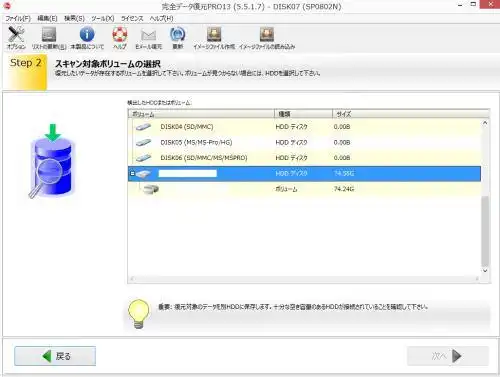This screenshot has width=500, height=377.
Task: Click the 0.00B size in DISK06 row
Action: click(342, 158)
